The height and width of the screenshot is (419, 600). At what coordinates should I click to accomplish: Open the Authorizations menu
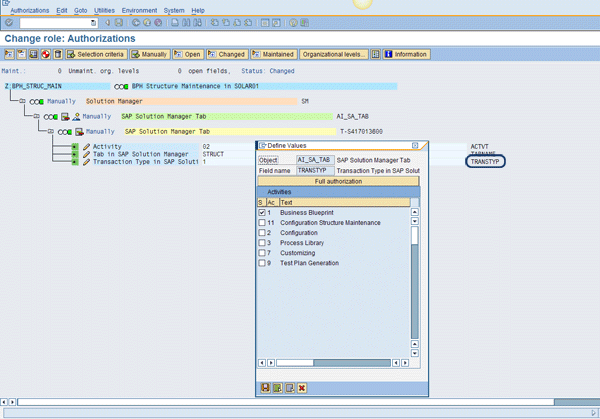point(29,10)
